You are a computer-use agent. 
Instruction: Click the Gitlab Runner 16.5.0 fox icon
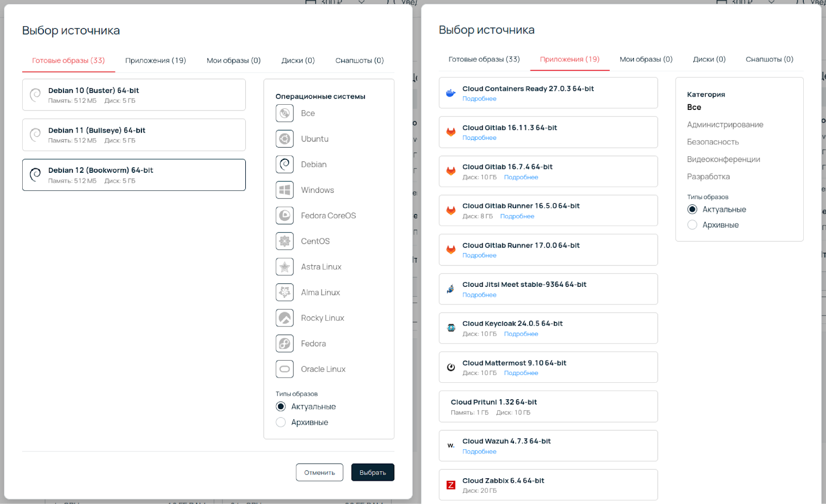click(451, 210)
